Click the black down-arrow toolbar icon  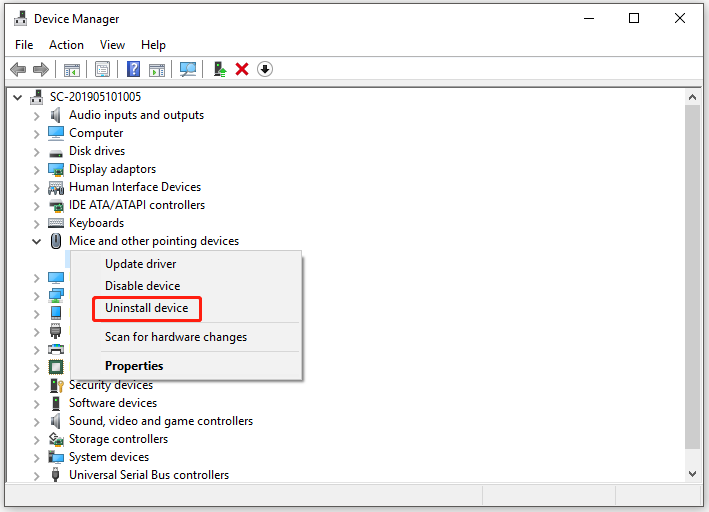point(265,69)
